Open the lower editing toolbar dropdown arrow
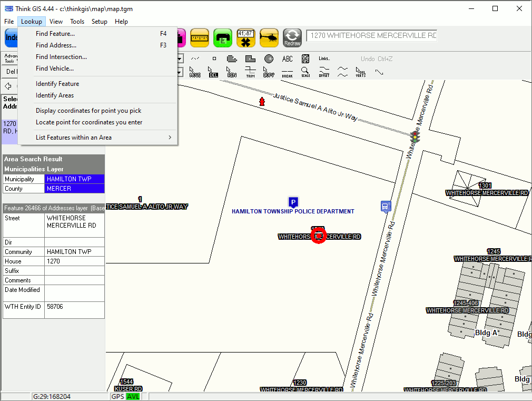This screenshot has width=532, height=401. pos(181,72)
